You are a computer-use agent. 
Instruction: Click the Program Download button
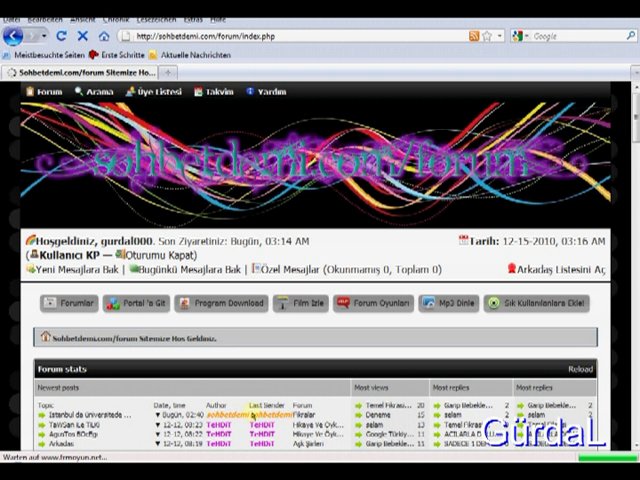222,303
